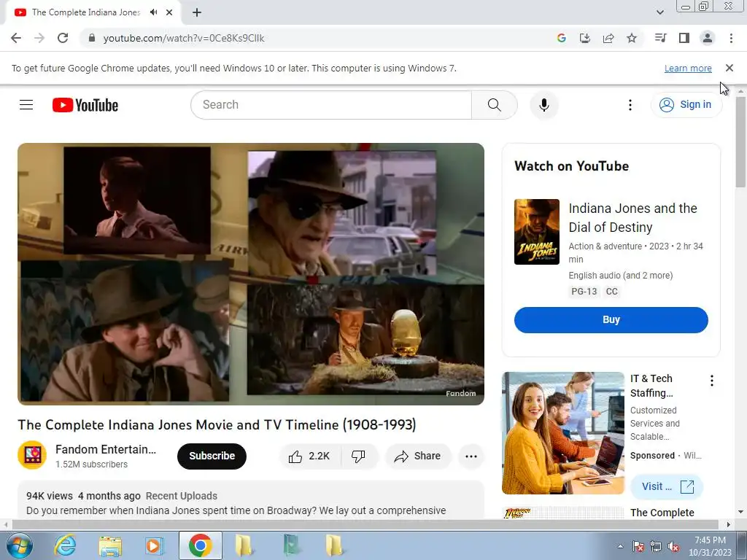747x560 pixels.
Task: Open a new tab with the plus button
Action: pyautogui.click(x=197, y=12)
